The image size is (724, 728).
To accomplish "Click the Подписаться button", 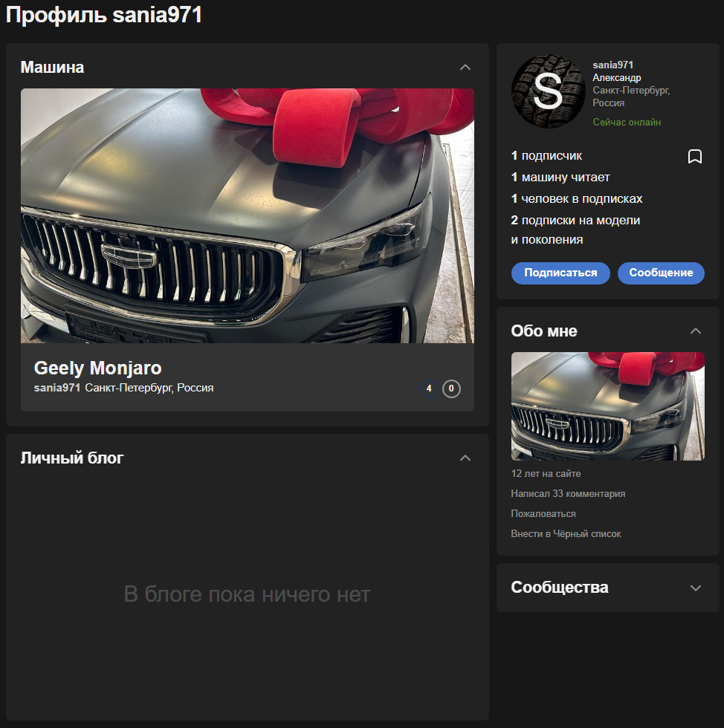I will coord(560,273).
